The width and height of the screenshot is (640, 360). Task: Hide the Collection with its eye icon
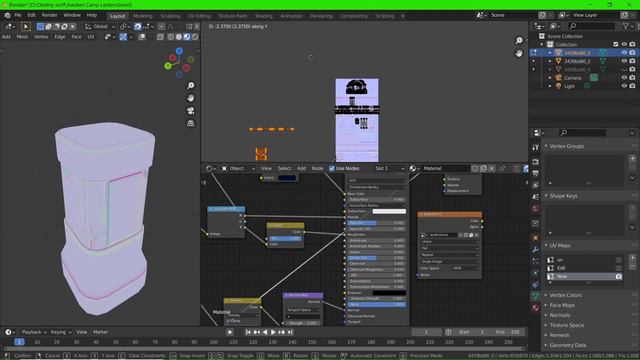coord(624,44)
